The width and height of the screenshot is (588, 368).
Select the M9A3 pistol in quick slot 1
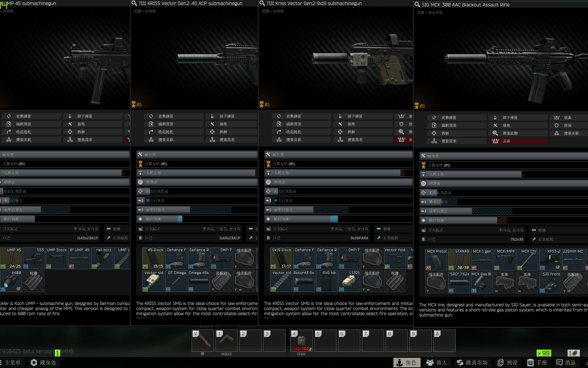coord(227,341)
